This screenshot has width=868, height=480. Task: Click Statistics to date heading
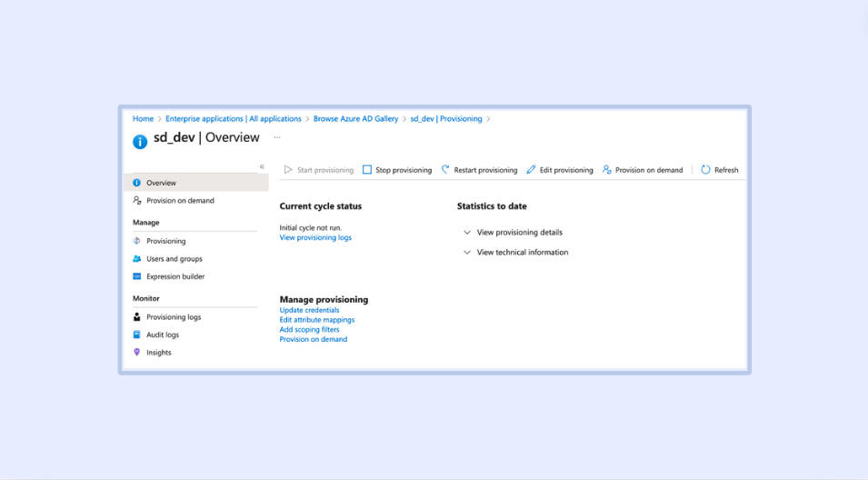point(492,206)
